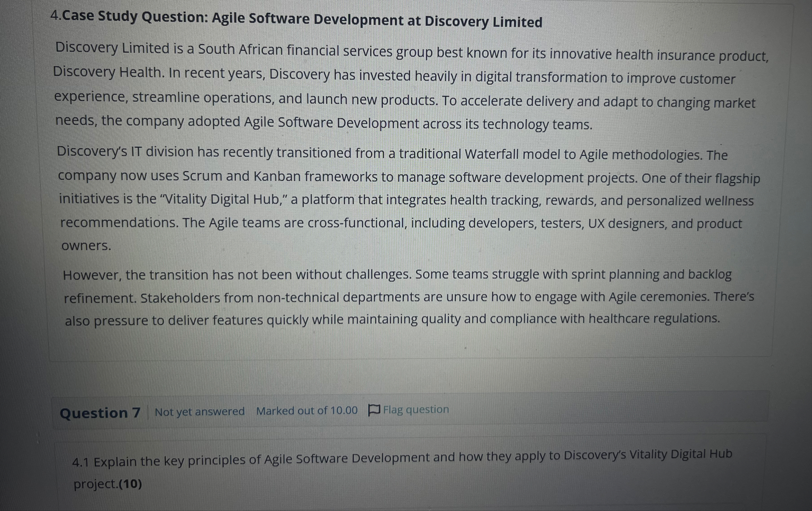This screenshot has height=511, width=812.
Task: Click the flag icon beside Flag question
Action: [x=375, y=410]
